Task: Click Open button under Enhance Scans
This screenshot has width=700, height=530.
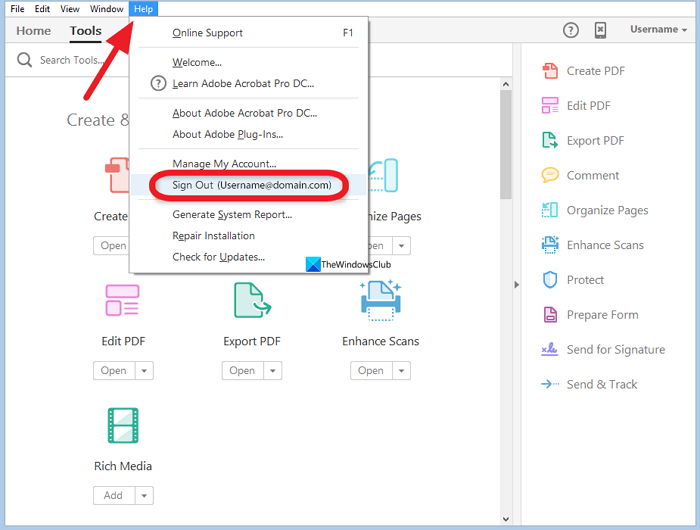Action: pos(371,371)
